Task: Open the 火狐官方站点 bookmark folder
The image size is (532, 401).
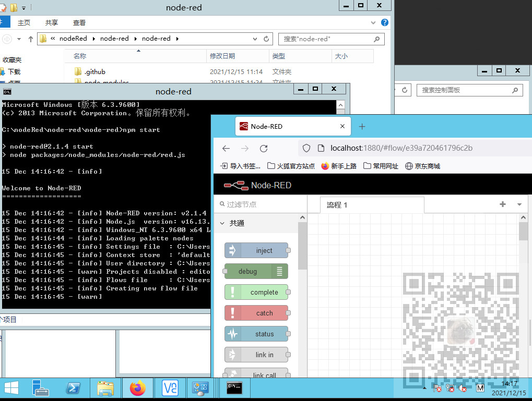Action: [291, 166]
